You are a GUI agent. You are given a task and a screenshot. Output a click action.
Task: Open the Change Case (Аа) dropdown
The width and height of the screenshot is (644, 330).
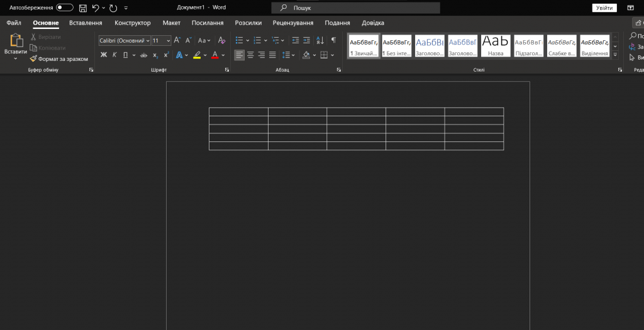click(x=204, y=40)
